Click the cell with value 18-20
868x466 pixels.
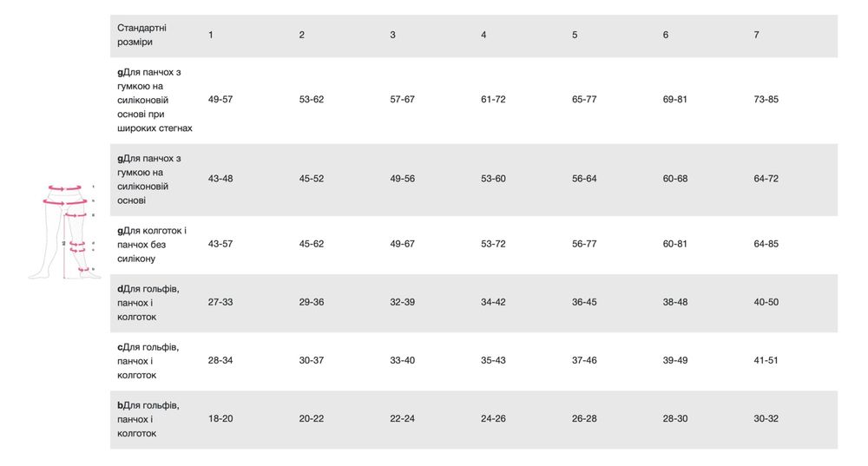click(x=220, y=419)
